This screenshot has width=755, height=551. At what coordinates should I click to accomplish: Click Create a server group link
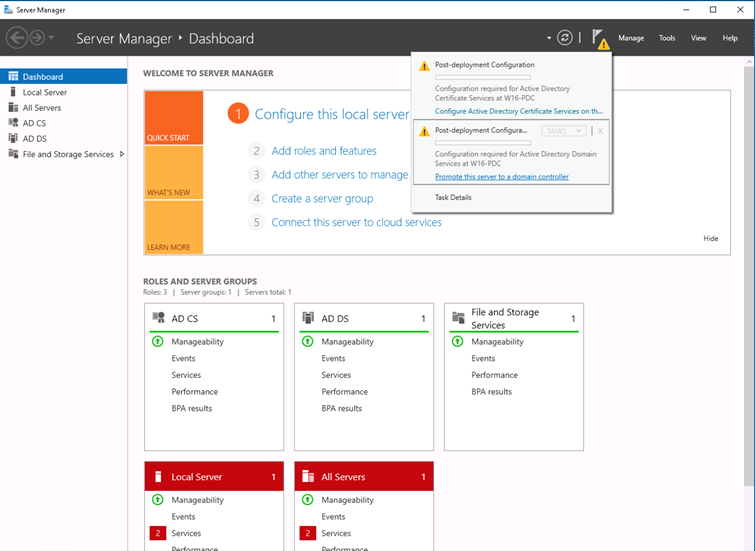pyautogui.click(x=322, y=198)
